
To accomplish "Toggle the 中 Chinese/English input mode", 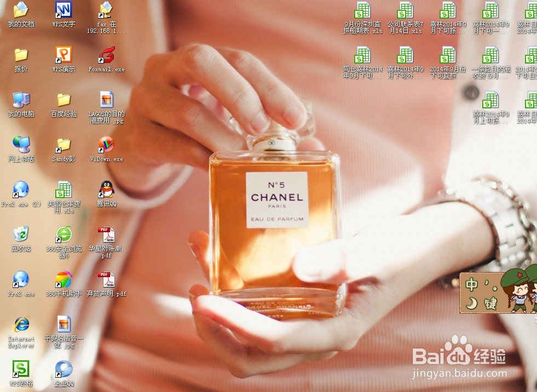I will 472,284.
